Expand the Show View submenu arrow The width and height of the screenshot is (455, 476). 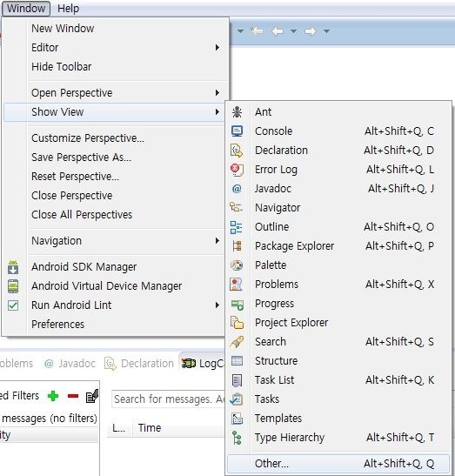click(x=217, y=111)
